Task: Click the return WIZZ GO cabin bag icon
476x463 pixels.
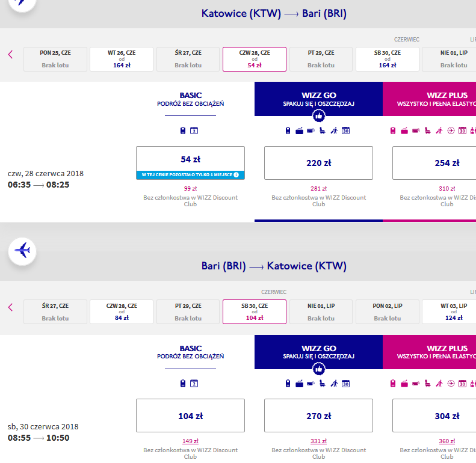Action: [x=288, y=384]
